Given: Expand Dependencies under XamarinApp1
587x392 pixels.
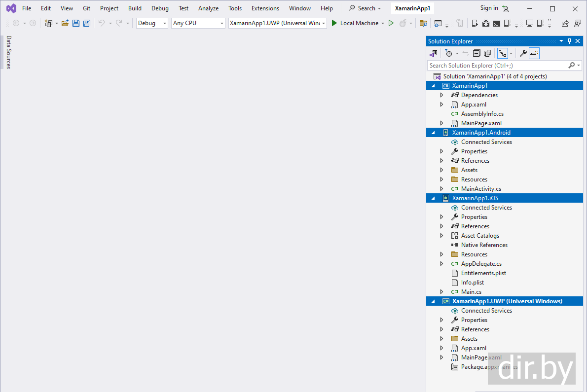Looking at the screenshot, I should coord(442,95).
